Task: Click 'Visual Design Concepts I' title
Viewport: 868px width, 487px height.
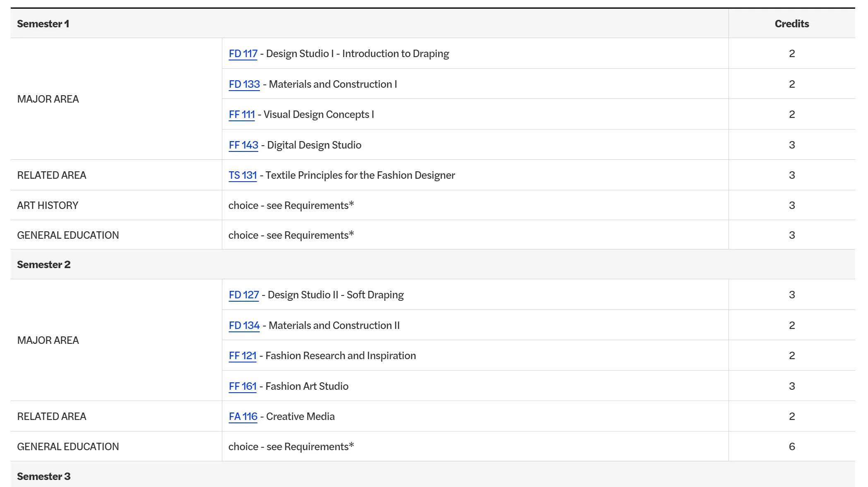Action: 319,115
